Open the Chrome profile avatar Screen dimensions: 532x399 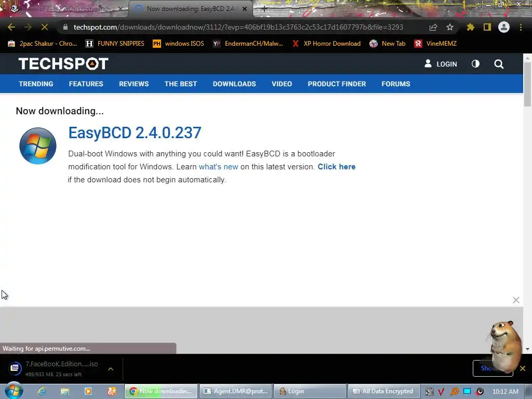pos(504,27)
